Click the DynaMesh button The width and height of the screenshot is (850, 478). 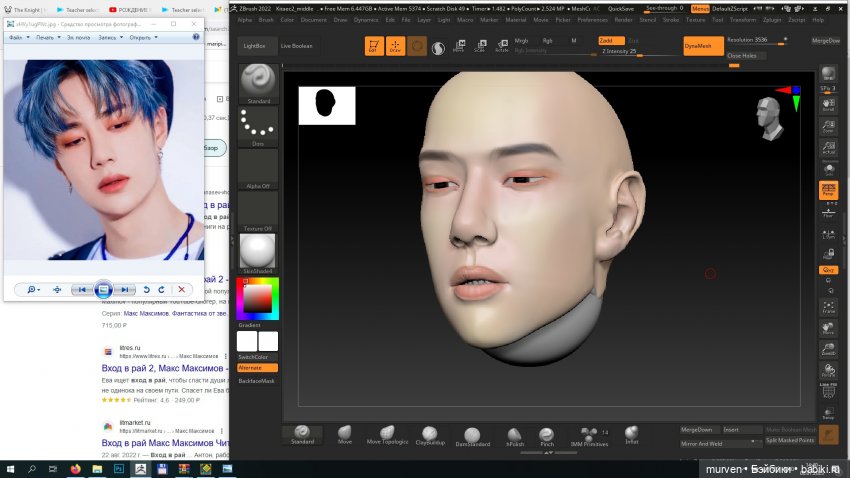[x=703, y=46]
